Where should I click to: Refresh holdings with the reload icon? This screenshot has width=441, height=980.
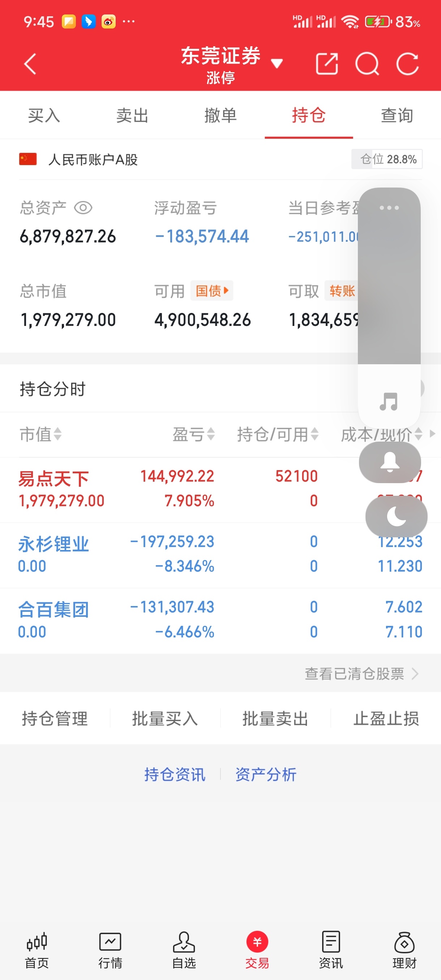coord(407,64)
